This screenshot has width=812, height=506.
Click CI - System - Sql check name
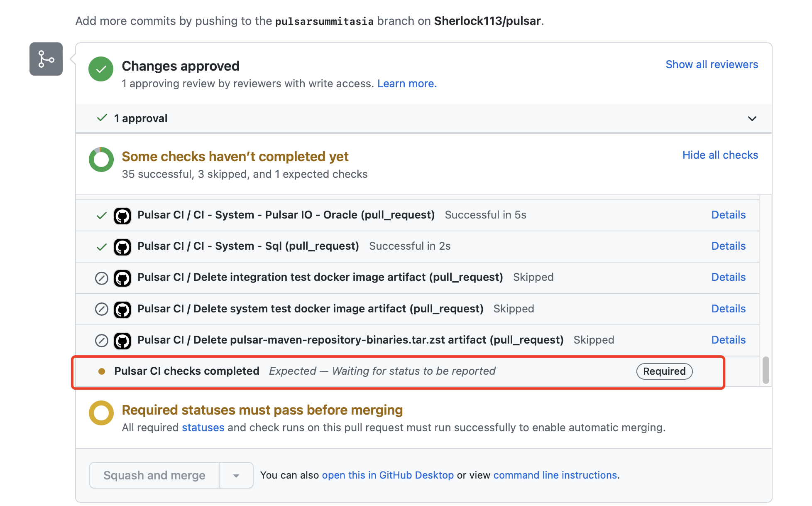[248, 246]
